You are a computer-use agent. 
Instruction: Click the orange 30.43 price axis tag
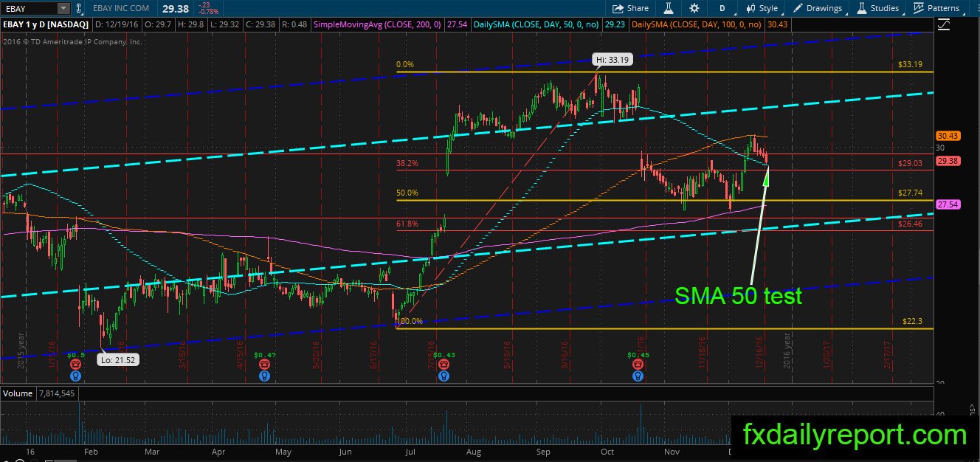948,136
